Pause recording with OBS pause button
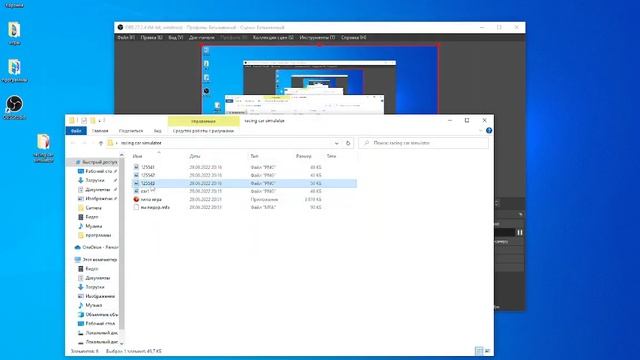 [520, 232]
